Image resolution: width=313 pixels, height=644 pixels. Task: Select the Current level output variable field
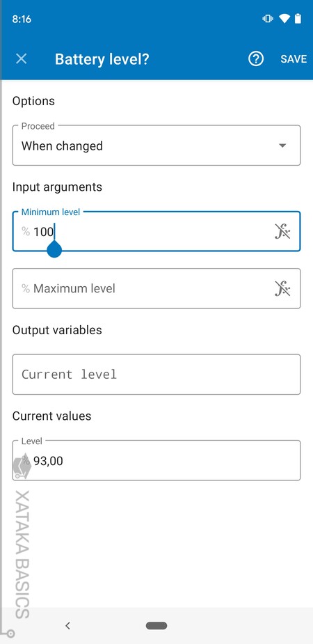(156, 374)
